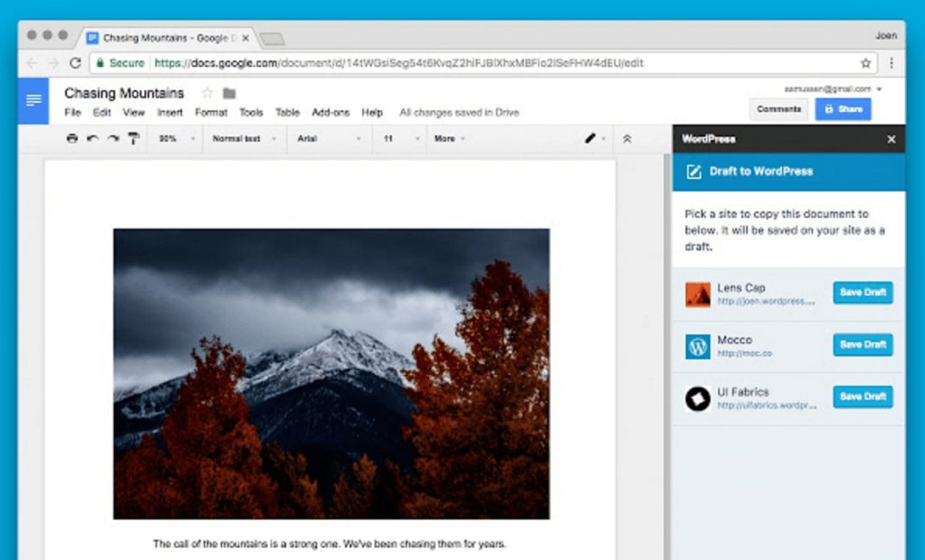Screen dimensions: 925x560
Task: Select the Paint format tool
Action: 133,138
